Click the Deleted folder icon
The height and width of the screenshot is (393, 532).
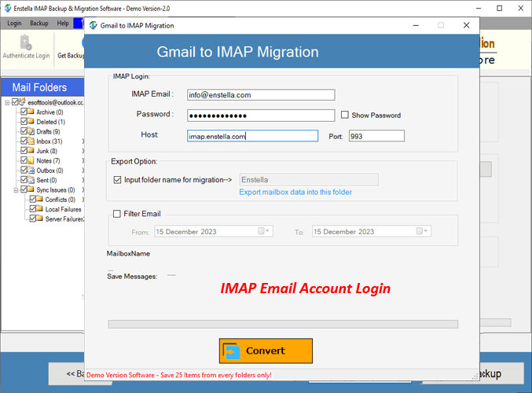coord(31,122)
